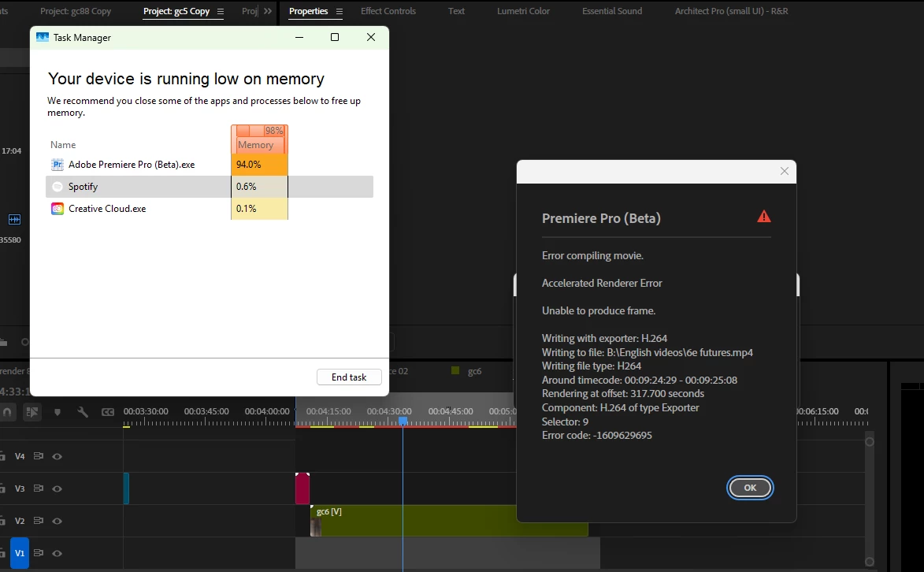The width and height of the screenshot is (924, 572).
Task: Toggle track lock for V1
Action: coord(2,553)
